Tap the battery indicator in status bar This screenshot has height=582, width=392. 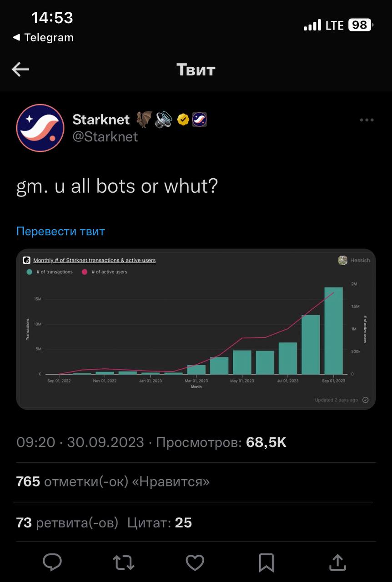360,25
